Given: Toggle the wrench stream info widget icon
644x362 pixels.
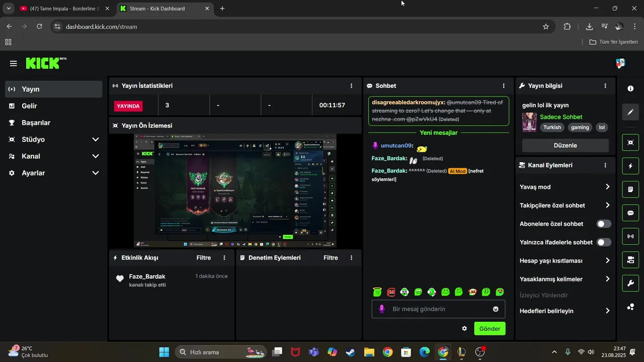Looking at the screenshot, I should 630,283.
